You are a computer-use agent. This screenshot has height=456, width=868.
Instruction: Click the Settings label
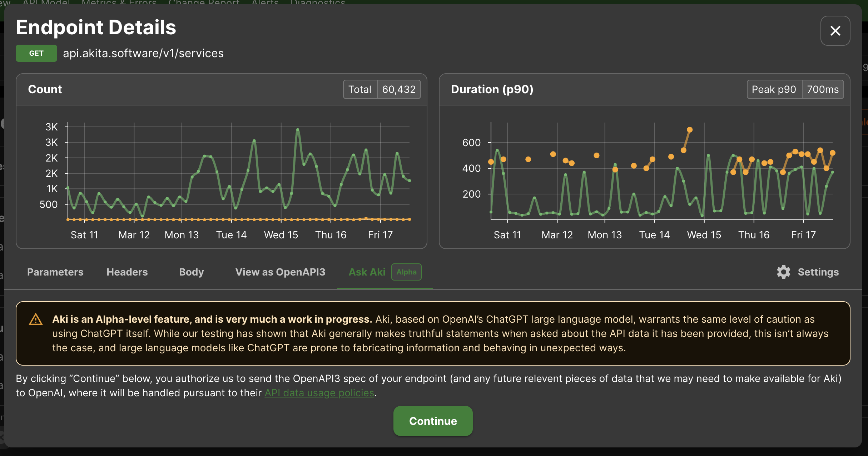click(818, 272)
